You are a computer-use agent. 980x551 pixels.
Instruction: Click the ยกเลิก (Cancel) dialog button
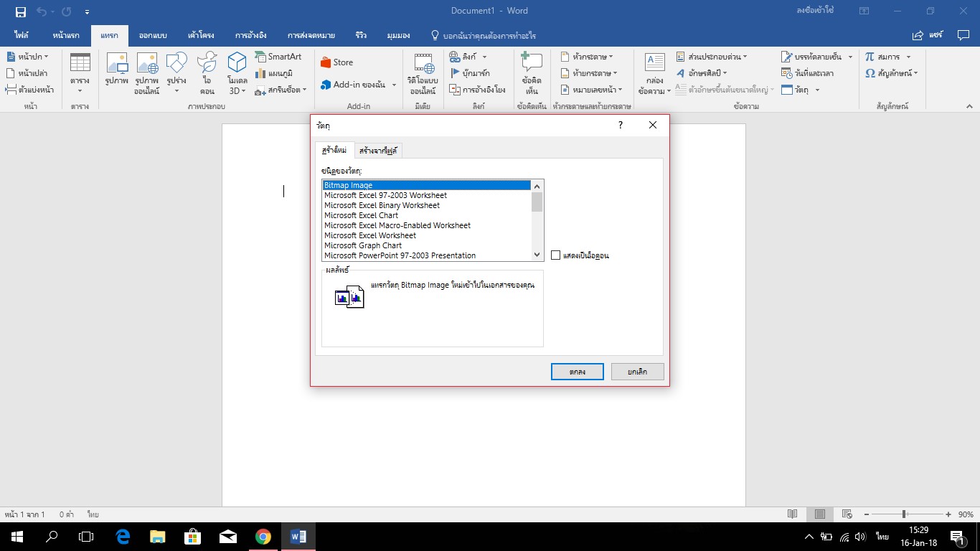click(638, 372)
